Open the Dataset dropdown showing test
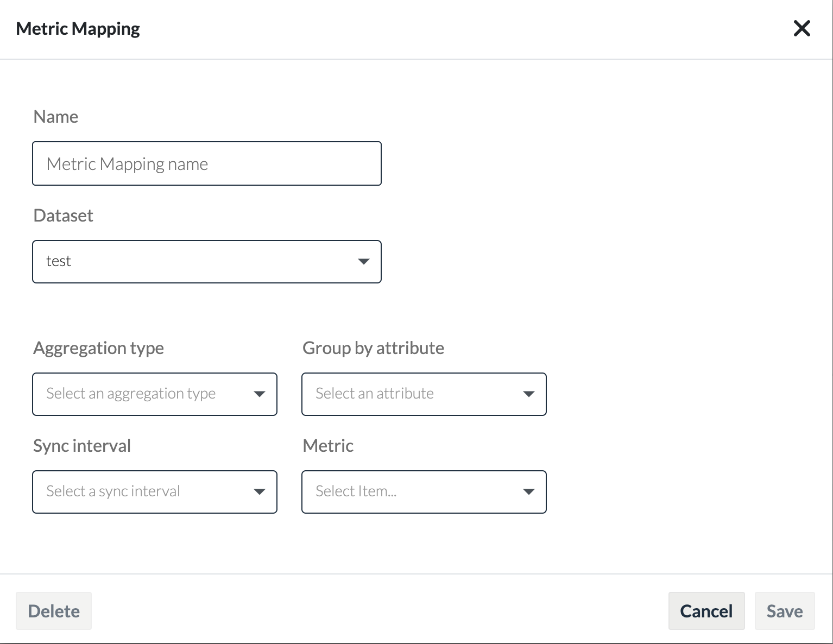The image size is (833, 644). click(x=207, y=262)
